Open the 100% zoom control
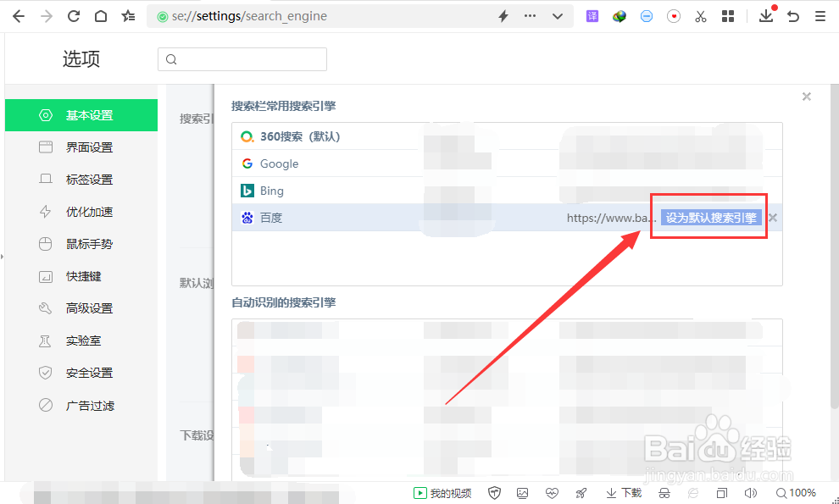 (796, 493)
